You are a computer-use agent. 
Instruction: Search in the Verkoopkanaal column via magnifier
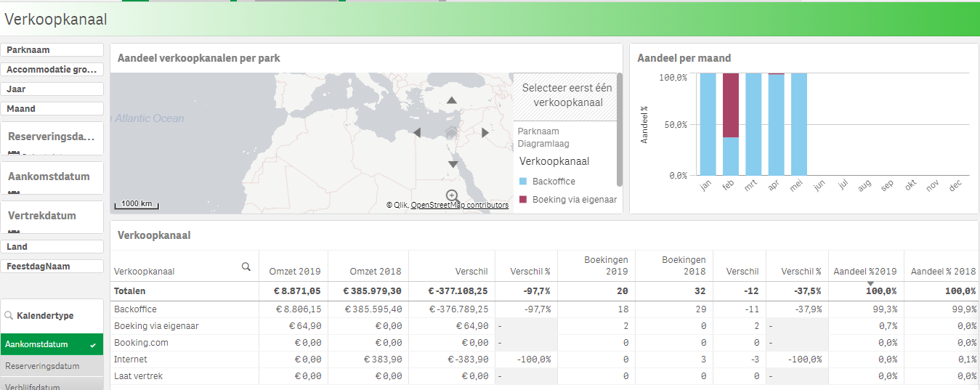(246, 267)
